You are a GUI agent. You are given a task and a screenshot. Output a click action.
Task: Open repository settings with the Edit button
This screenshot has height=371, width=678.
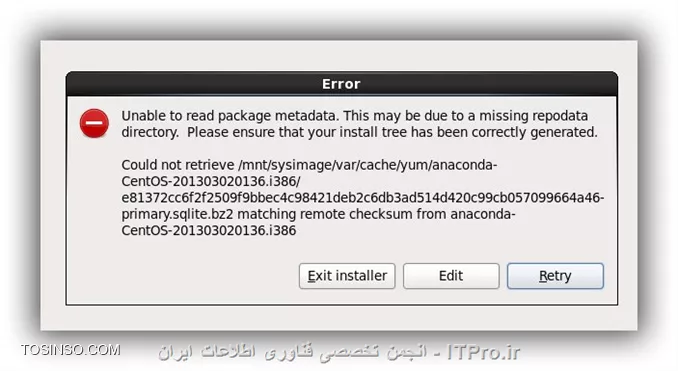coord(451,276)
